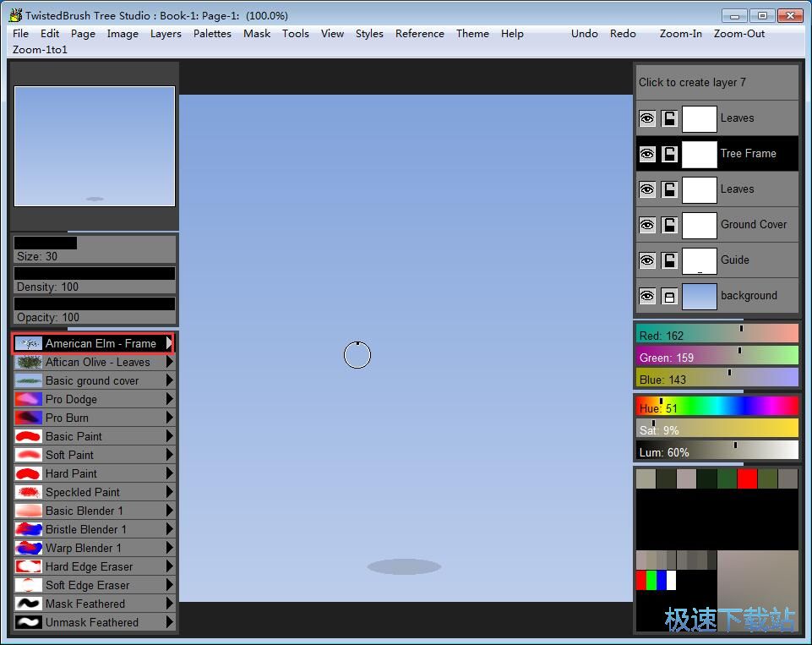Select the African Olive - Leaves brush icon
812x645 pixels.
29,362
